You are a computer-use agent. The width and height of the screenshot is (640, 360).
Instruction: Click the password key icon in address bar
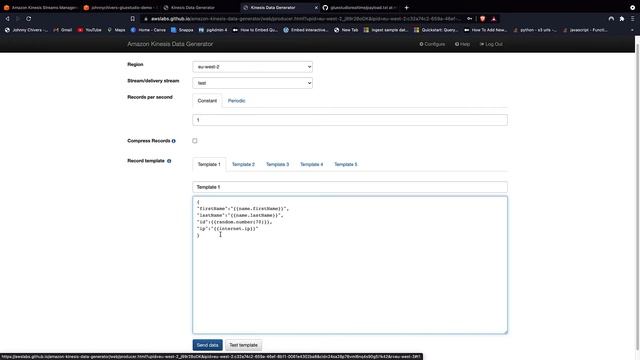pyautogui.click(x=469, y=19)
